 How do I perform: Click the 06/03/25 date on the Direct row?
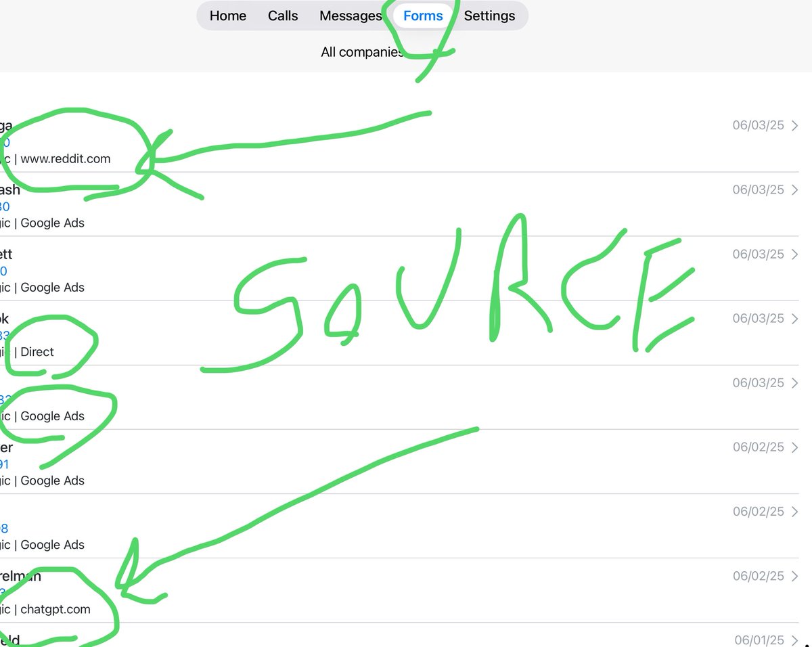[758, 319]
